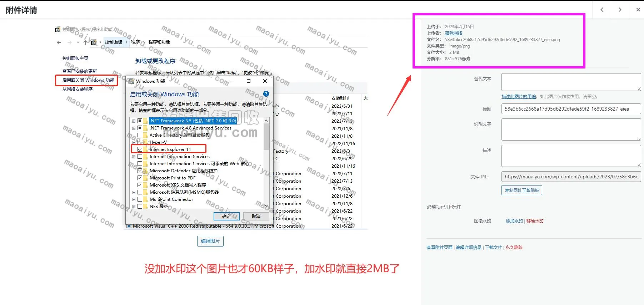Screen dimensions: 644x305
Task: Open the 查看附件页面 link
Action: [x=440, y=248]
